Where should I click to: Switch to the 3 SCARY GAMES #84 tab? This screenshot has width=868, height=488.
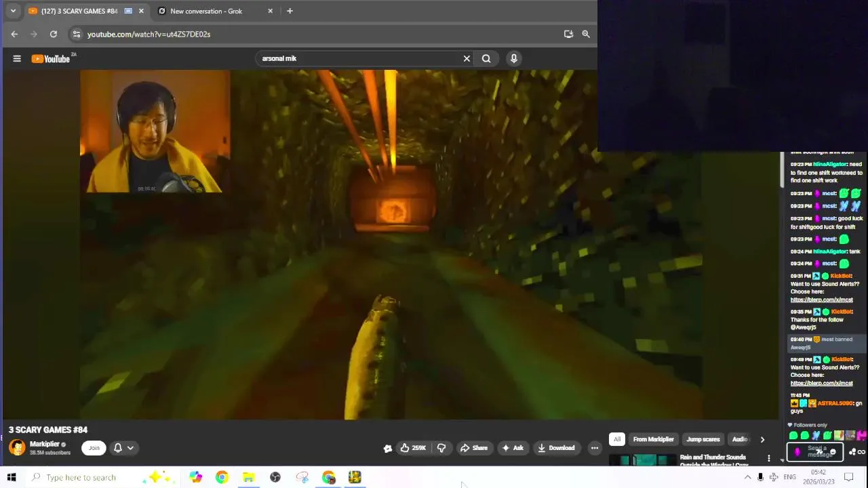click(x=78, y=11)
